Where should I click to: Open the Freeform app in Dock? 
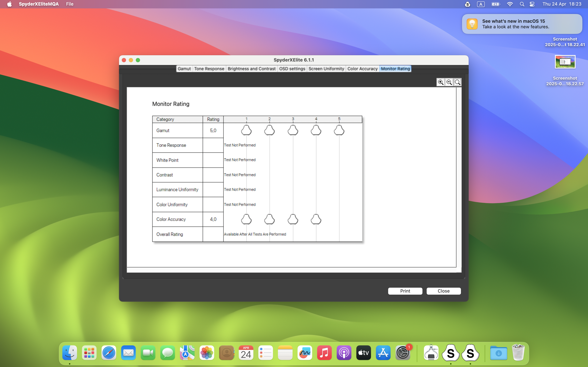tap(305, 353)
